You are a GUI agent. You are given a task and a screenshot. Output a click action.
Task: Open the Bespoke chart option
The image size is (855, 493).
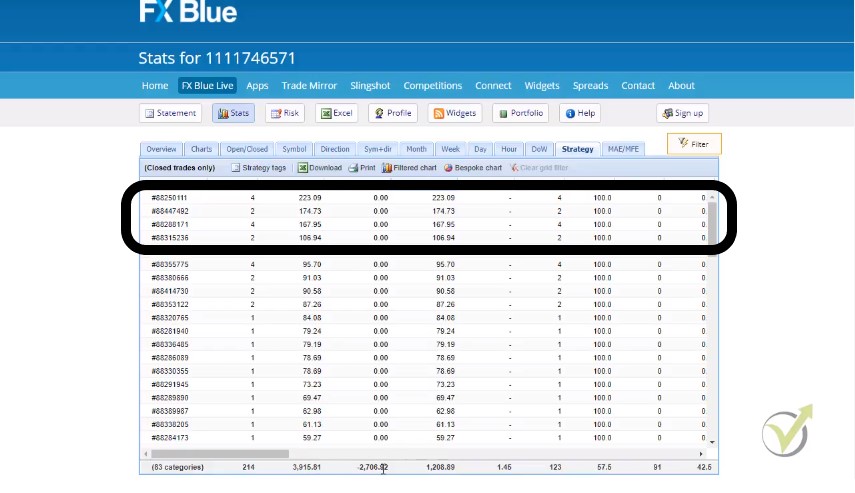(x=472, y=168)
